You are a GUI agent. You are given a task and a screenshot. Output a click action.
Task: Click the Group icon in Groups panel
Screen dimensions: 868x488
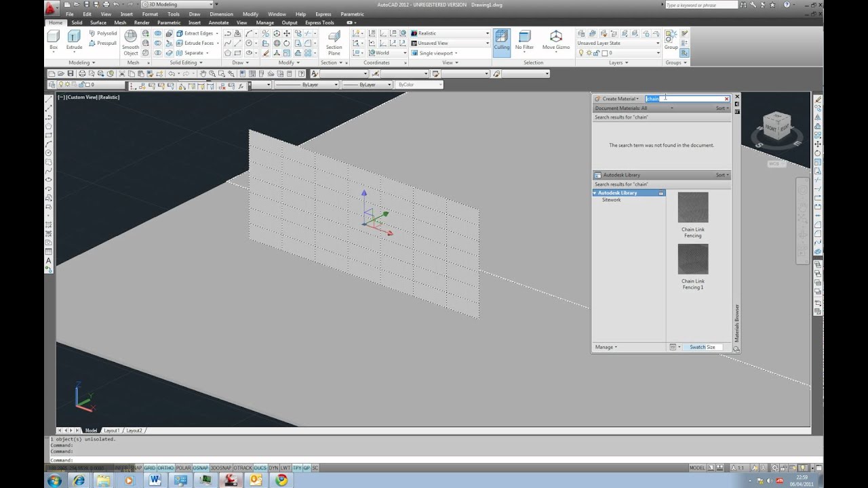[671, 39]
